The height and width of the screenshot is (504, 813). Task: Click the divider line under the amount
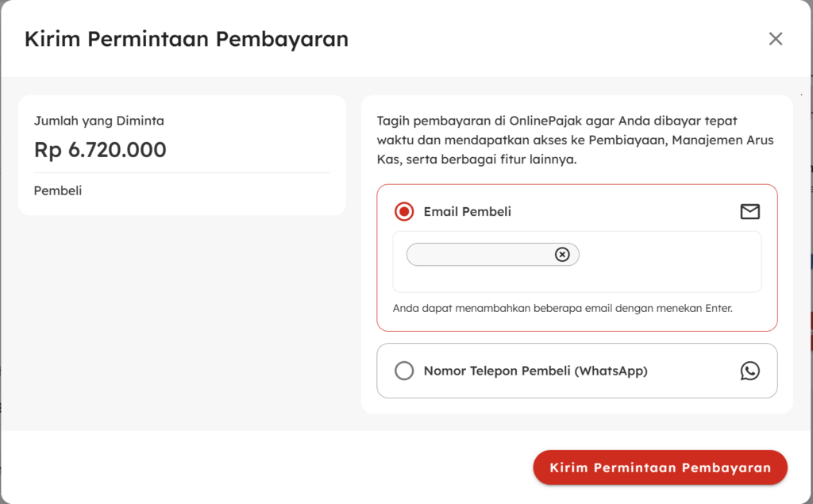[182, 172]
